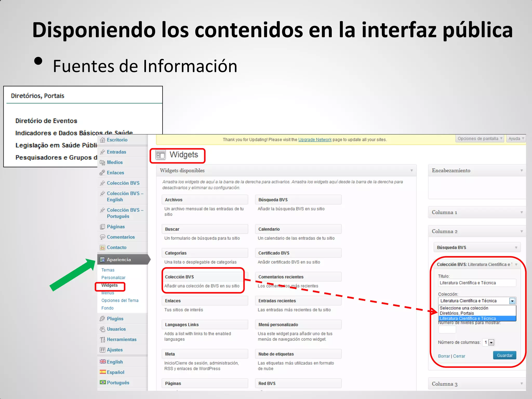Select the Certificado BVS available widget
Screen dimensions: 532x399
click(298, 253)
